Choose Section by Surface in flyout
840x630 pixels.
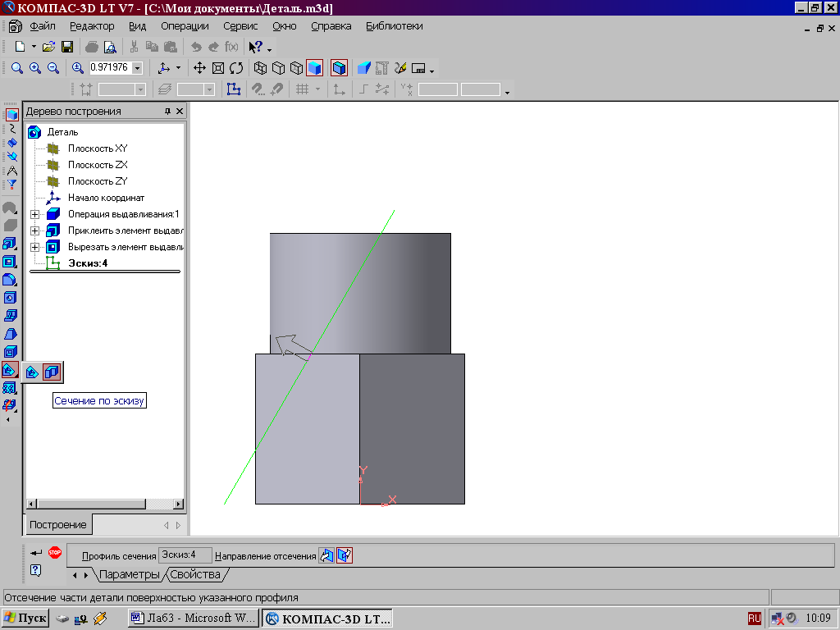[x=32, y=372]
